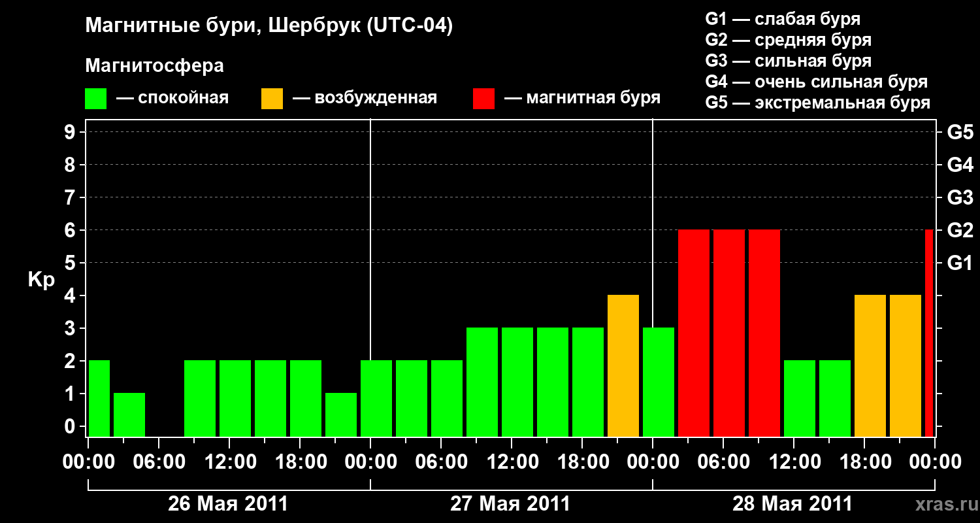Click 'G2 — средняя буря' description line
Screen dimensions: 980x523
[x=789, y=40]
